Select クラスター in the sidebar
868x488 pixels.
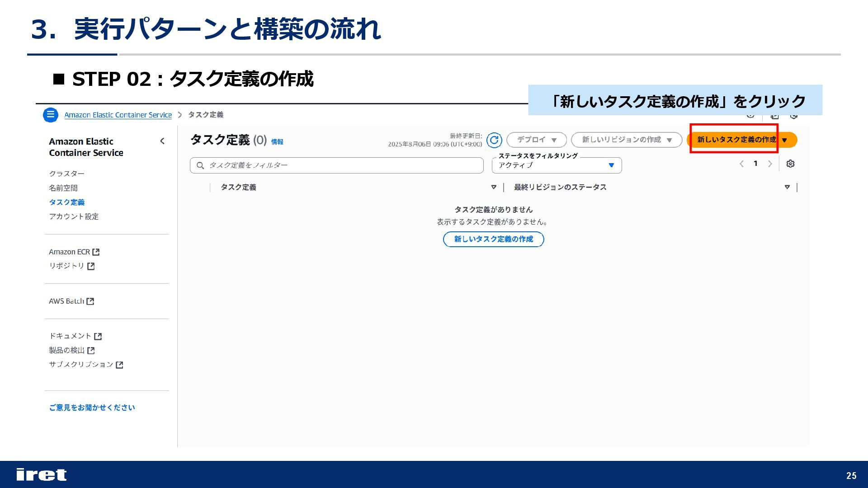(x=66, y=174)
